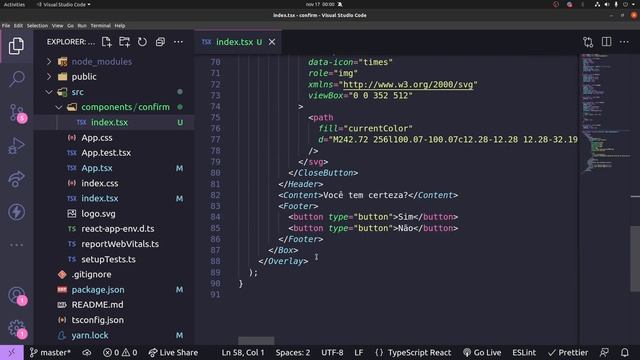Open the Live Share activity bar icon
The image size is (640, 360).
16,179
